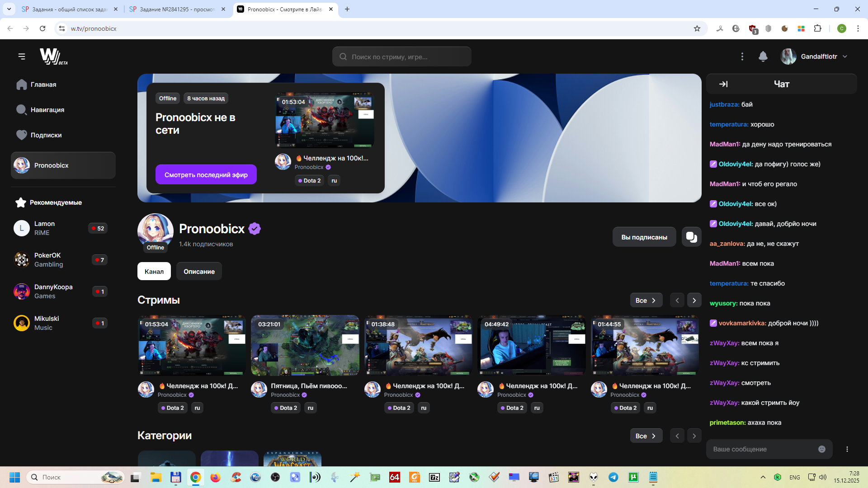
Task: Open the 03:21:01 stream thumbnail
Action: [305, 346]
